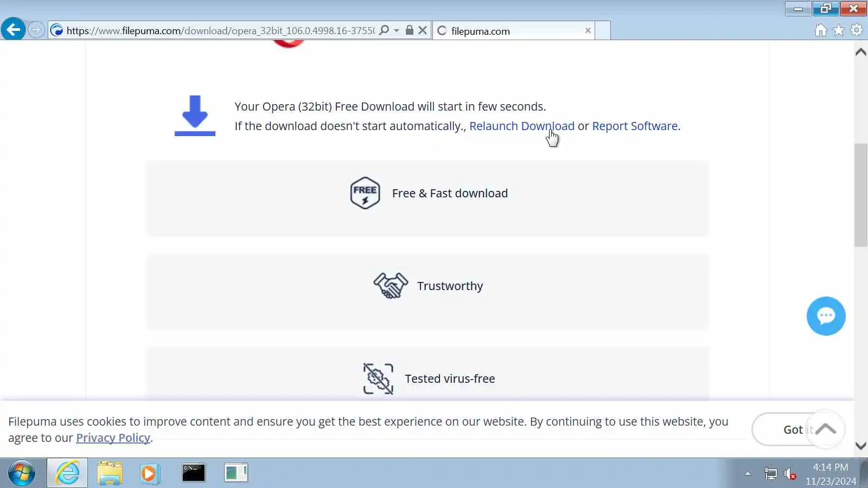
Task: Click the security lock icon in address bar
Action: (410, 30)
